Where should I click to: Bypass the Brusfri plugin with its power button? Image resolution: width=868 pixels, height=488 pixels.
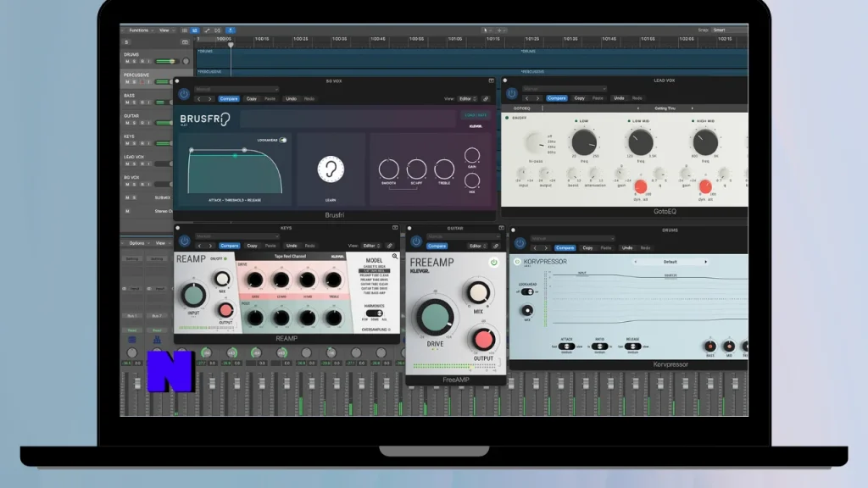(184, 94)
